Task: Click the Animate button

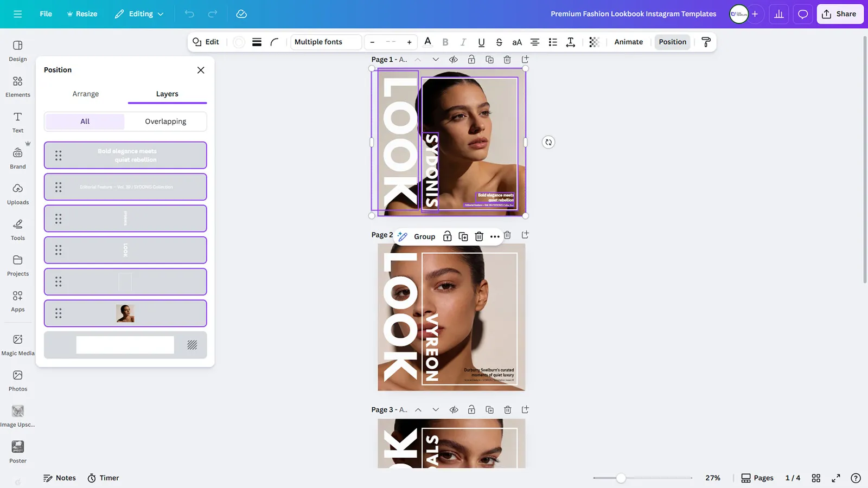Action: coord(628,42)
